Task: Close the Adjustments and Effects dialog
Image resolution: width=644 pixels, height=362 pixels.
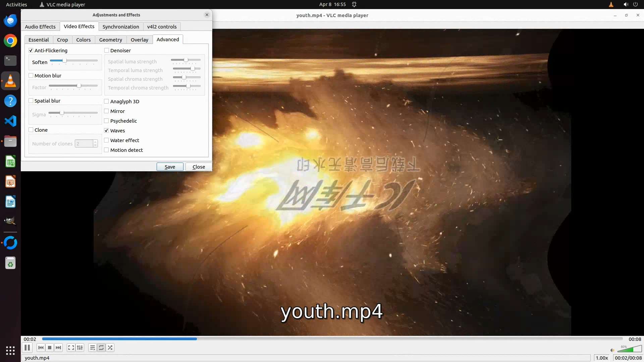Action: (x=199, y=167)
